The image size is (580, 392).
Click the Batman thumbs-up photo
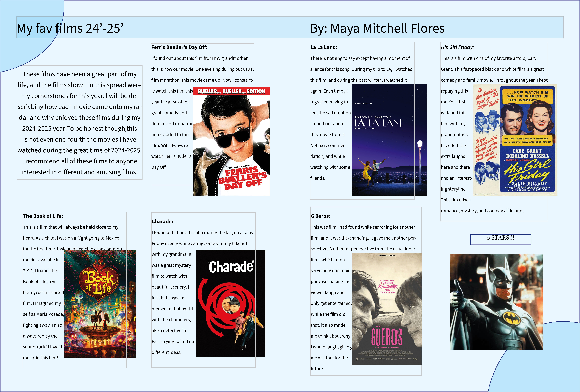click(496, 302)
